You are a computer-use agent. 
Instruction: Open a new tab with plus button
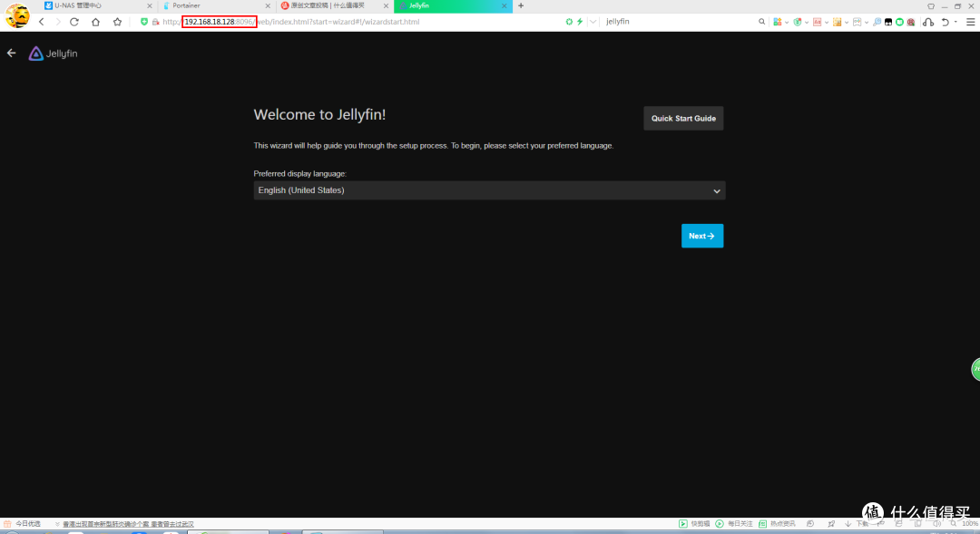click(x=521, y=5)
